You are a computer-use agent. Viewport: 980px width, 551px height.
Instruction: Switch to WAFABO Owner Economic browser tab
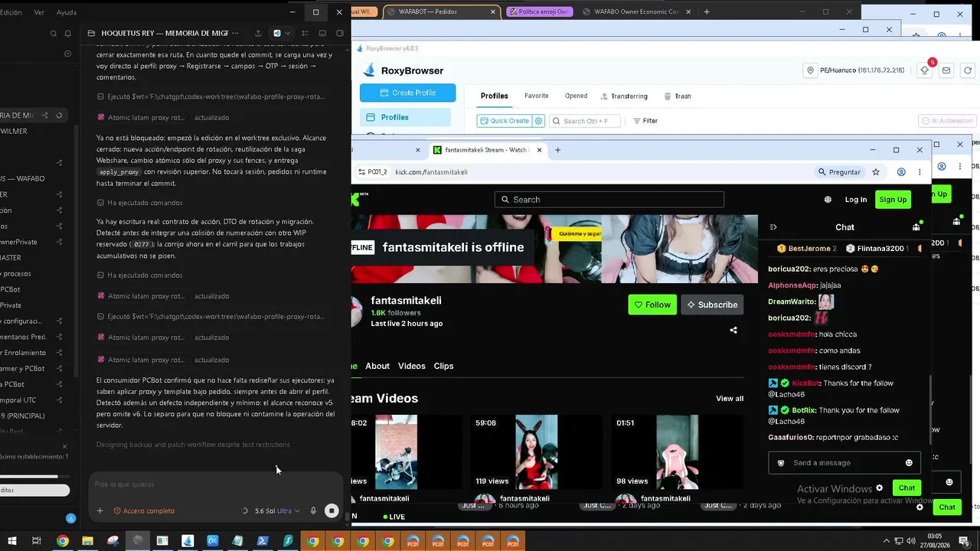point(635,11)
